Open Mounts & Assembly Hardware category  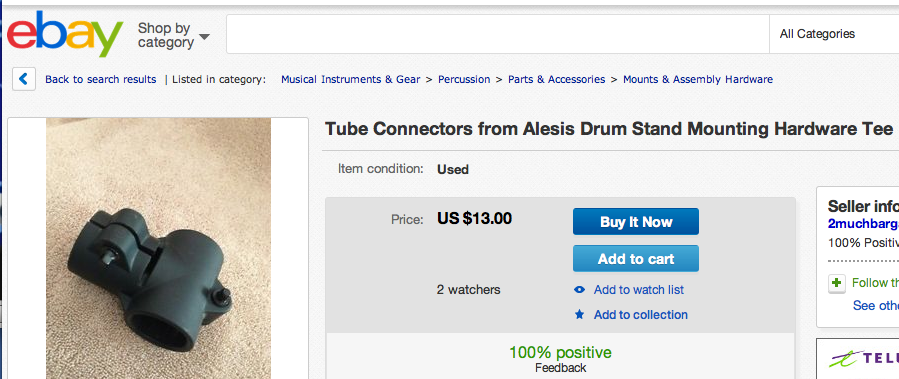tap(698, 80)
